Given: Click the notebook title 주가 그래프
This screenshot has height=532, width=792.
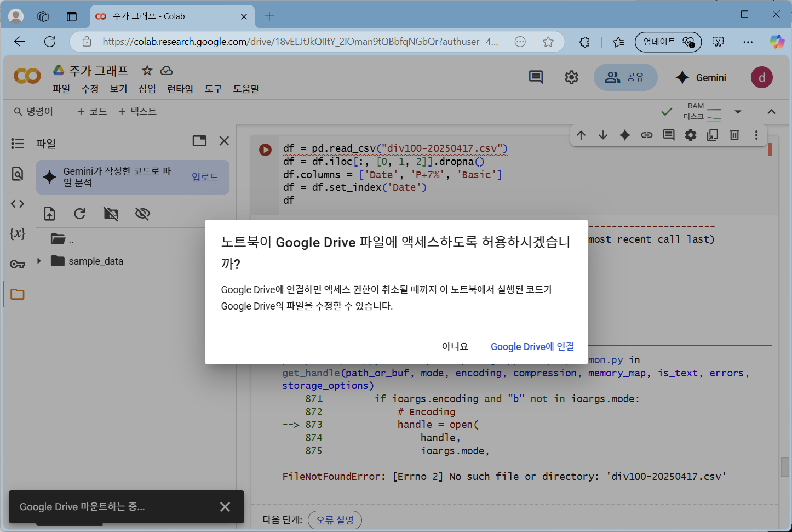Looking at the screenshot, I should pos(99,71).
